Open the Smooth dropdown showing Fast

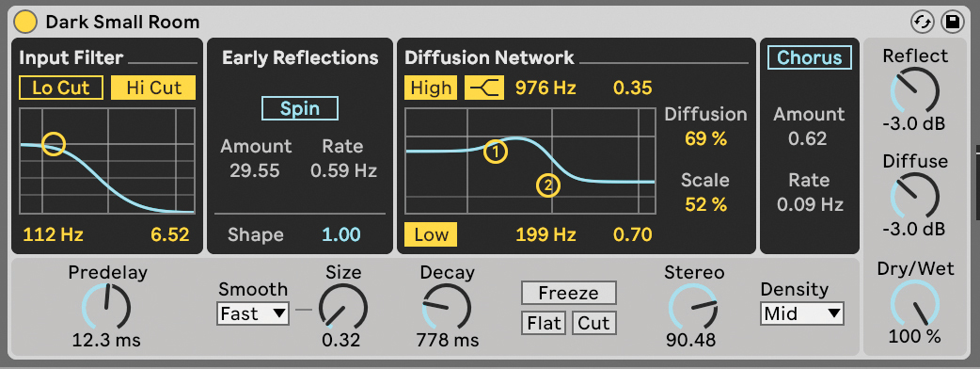(x=253, y=313)
